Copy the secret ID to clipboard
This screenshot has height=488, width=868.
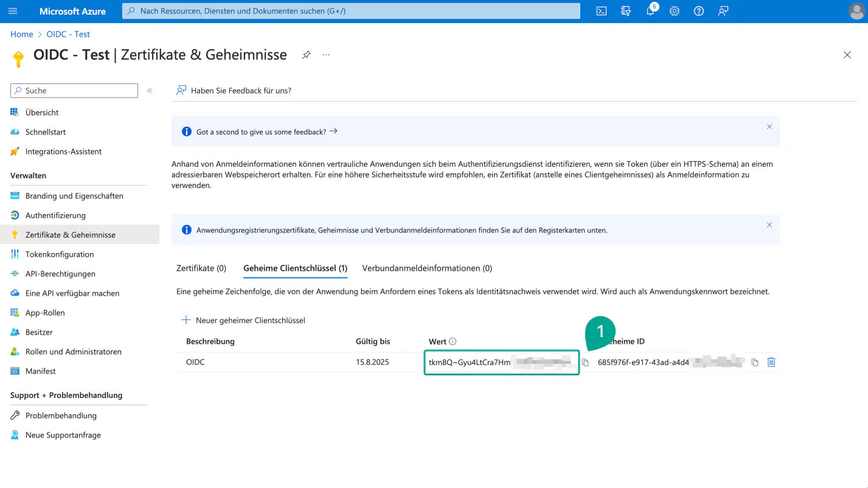[755, 363]
